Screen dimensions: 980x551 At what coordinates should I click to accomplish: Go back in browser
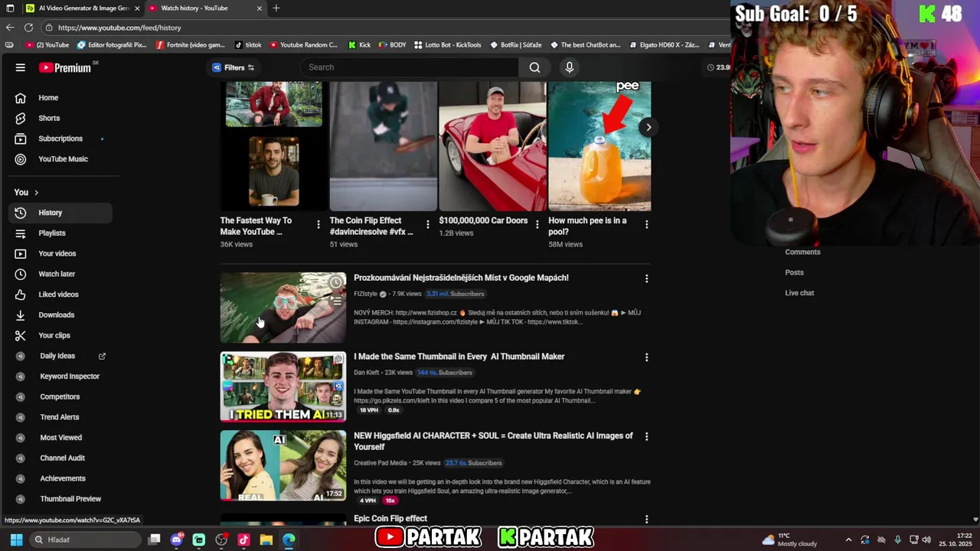[x=10, y=28]
